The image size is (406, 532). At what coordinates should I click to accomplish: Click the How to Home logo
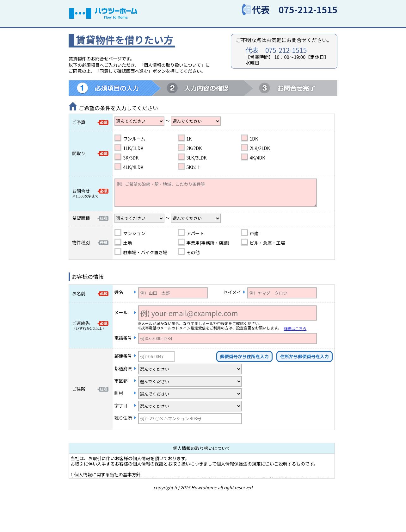[103, 13]
